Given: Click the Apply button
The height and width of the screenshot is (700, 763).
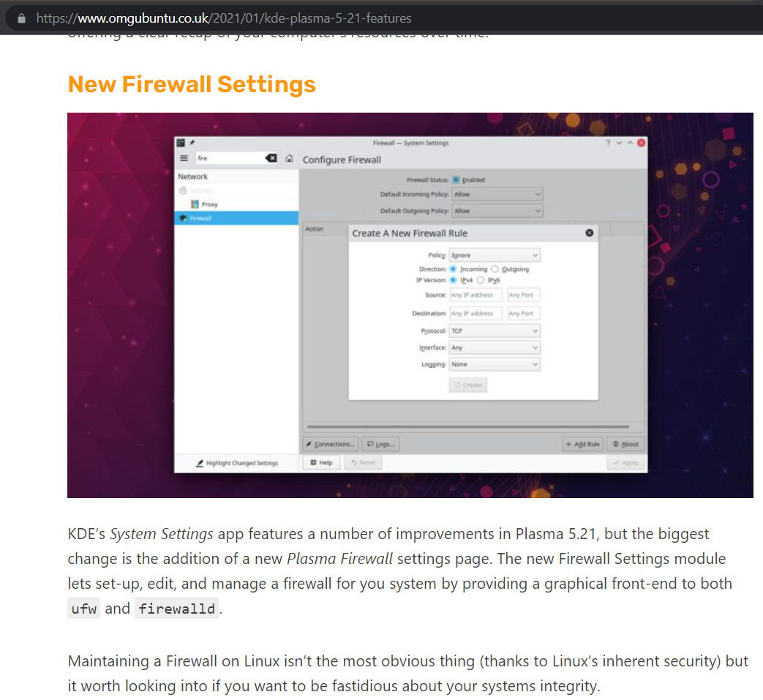Looking at the screenshot, I should [625, 462].
